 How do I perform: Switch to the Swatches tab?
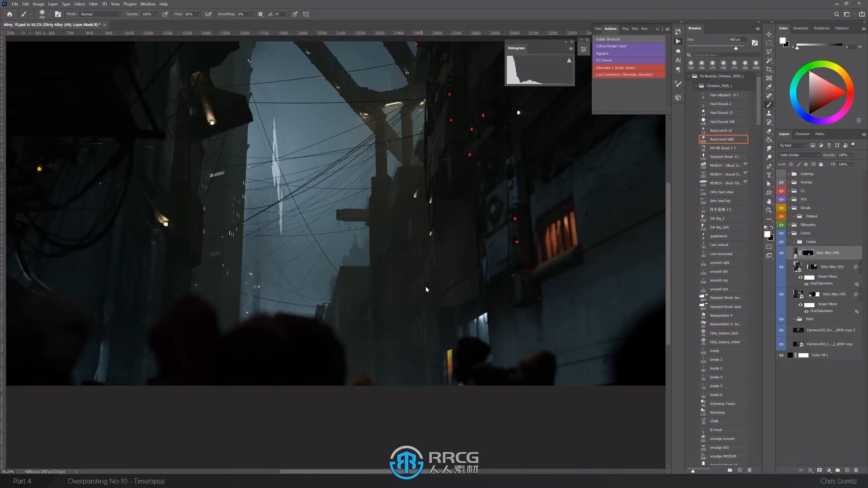[800, 28]
